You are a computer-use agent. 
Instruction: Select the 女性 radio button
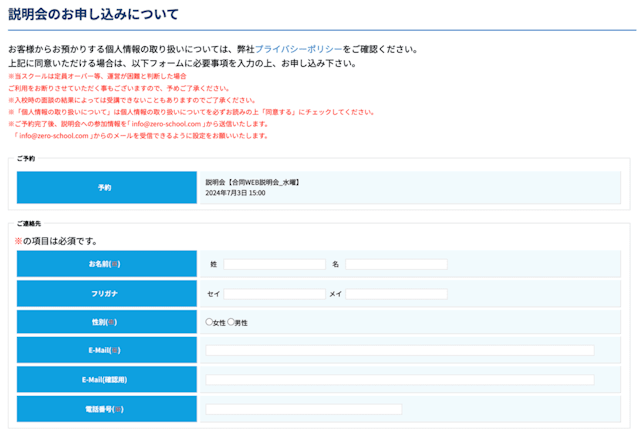(209, 322)
